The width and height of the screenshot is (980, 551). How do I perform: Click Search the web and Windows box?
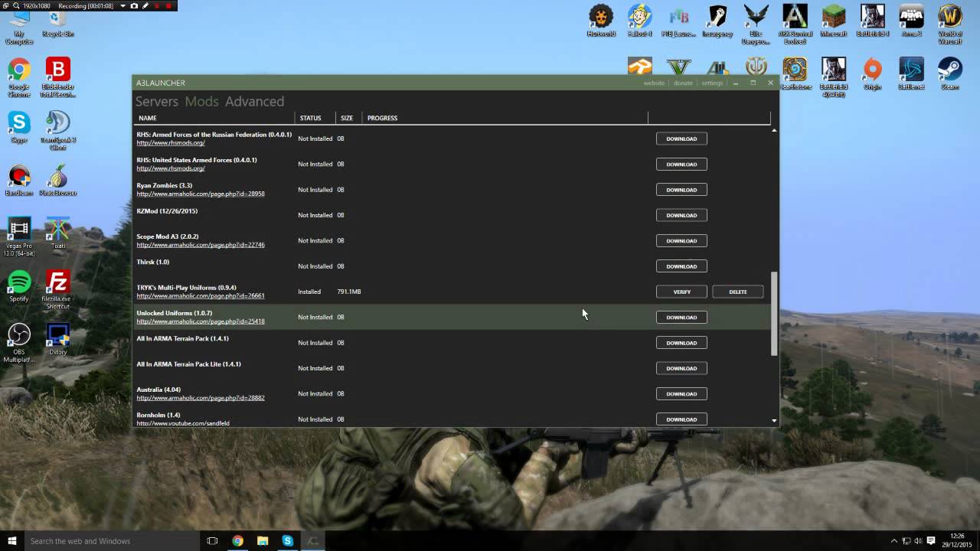coord(111,541)
